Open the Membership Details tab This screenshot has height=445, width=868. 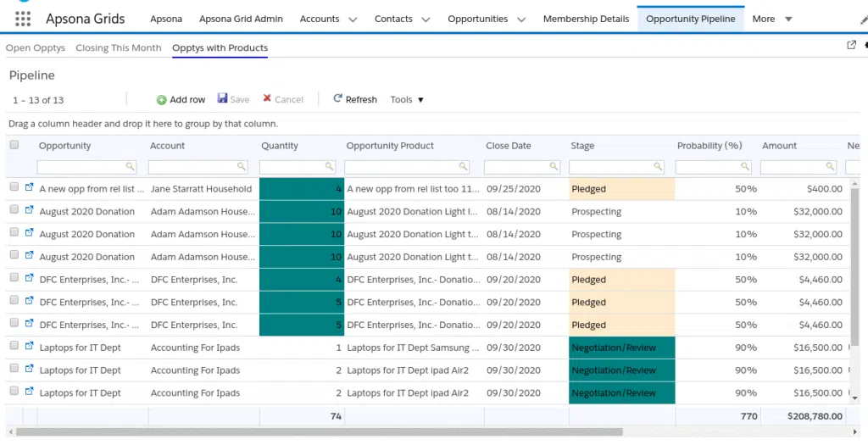pos(586,19)
